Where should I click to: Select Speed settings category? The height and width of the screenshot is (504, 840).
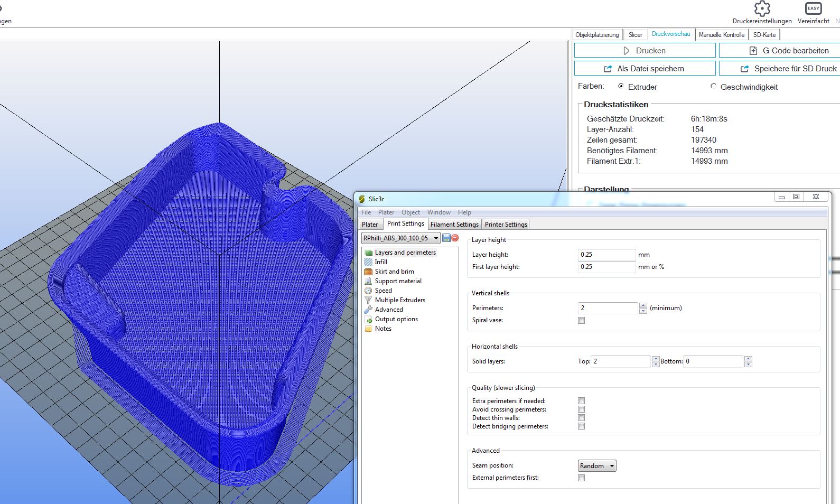click(383, 291)
